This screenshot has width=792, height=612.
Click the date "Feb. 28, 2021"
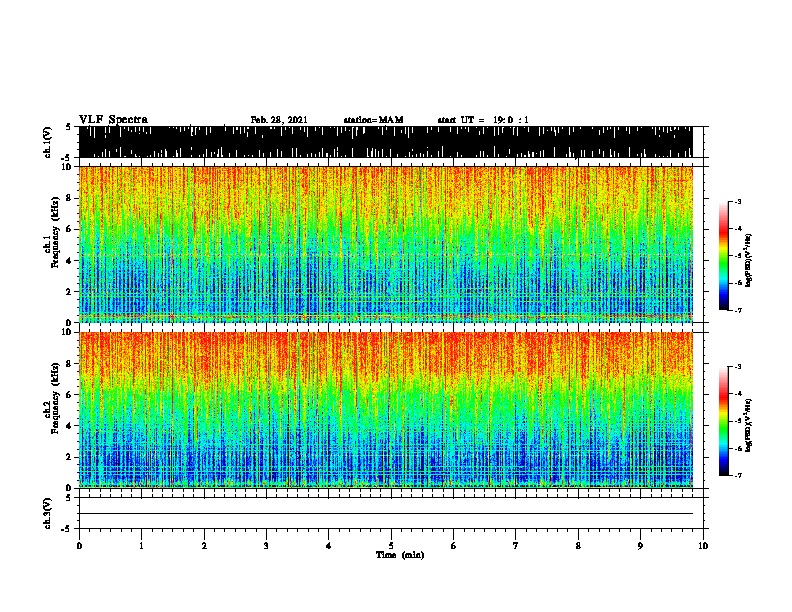click(x=279, y=120)
